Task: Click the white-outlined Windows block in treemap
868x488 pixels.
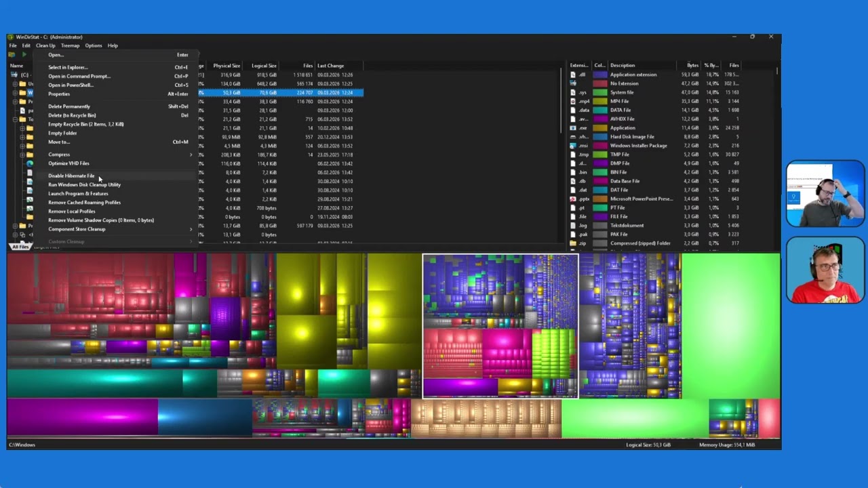Action: point(500,326)
